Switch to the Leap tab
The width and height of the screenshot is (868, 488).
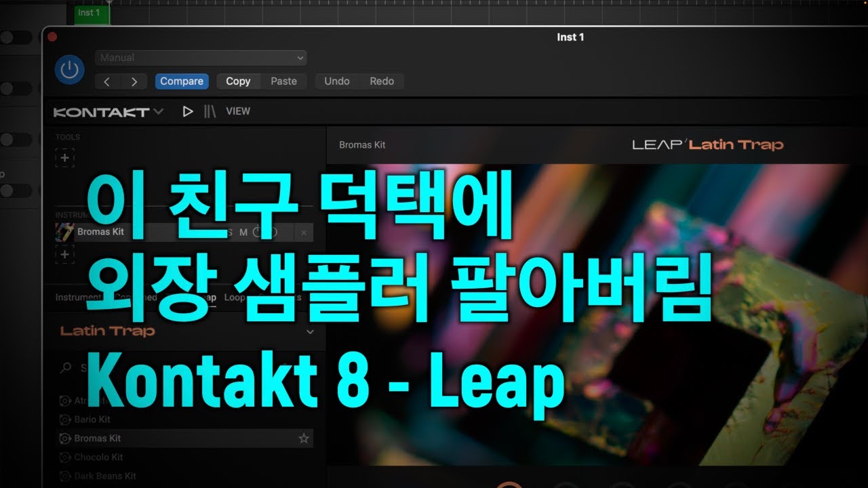pyautogui.click(x=207, y=297)
